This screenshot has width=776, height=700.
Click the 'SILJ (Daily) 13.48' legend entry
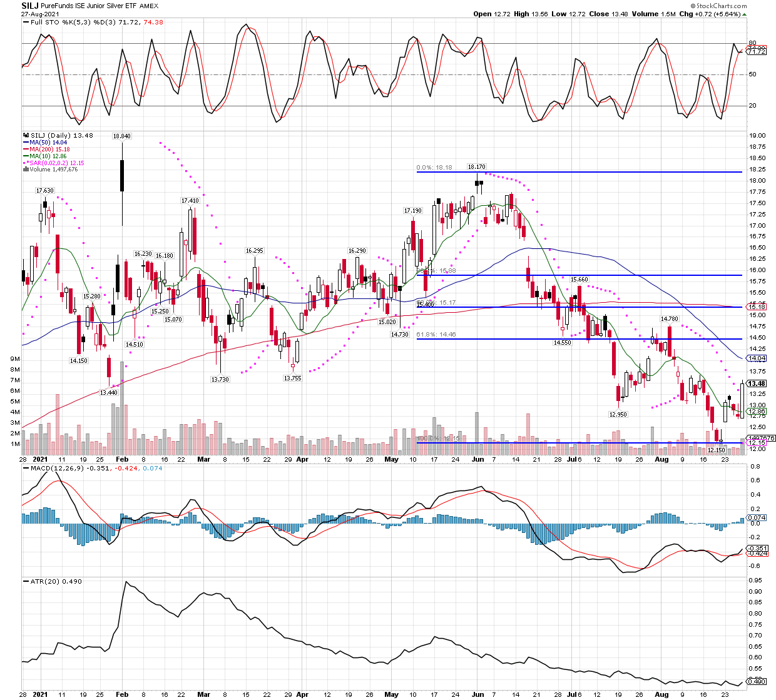(61, 136)
